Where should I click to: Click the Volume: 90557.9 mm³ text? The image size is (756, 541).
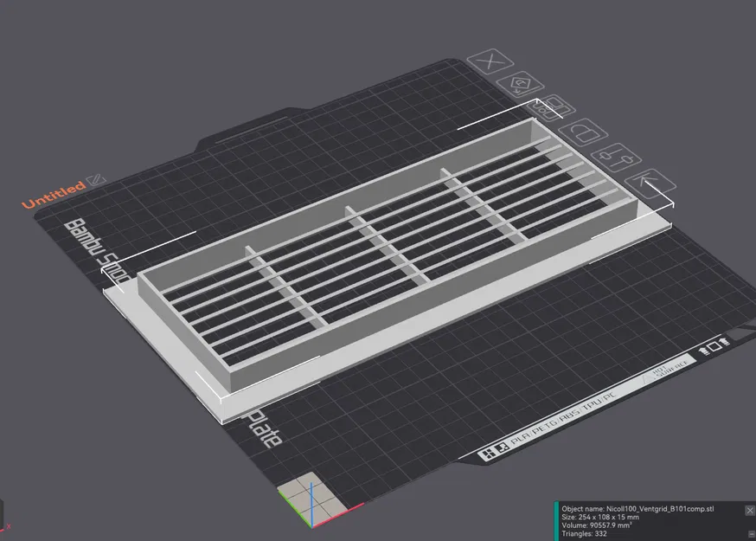click(x=597, y=525)
